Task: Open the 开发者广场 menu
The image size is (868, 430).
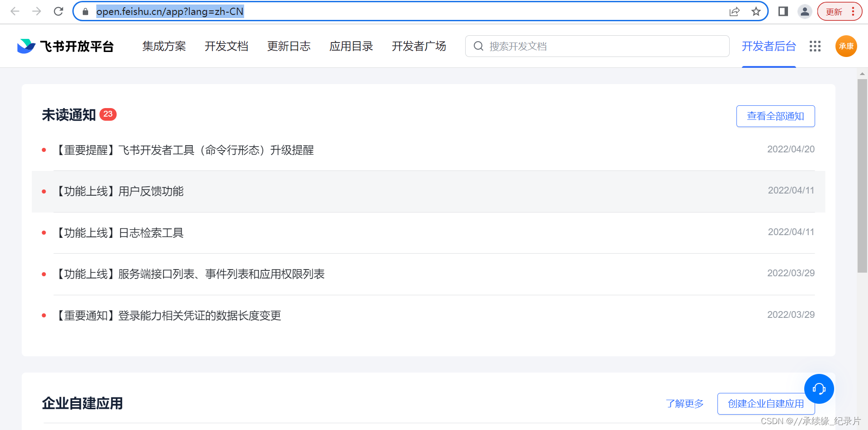Action: [x=419, y=46]
